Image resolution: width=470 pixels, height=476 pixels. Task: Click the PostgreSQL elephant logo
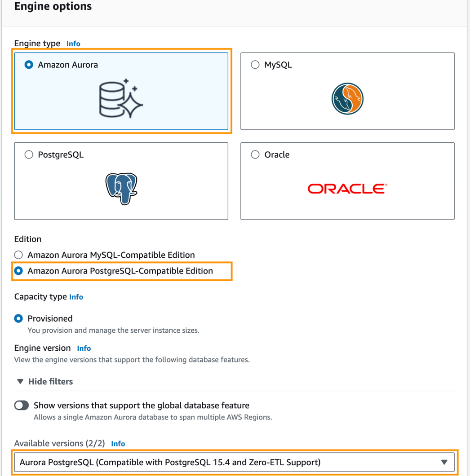point(121,189)
